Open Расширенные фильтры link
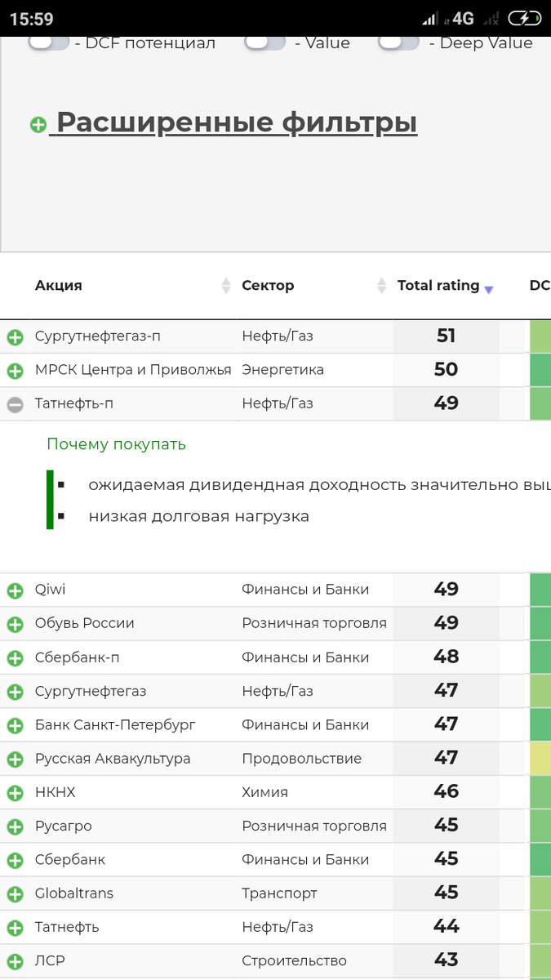This screenshot has height=980, width=551. 237,122
